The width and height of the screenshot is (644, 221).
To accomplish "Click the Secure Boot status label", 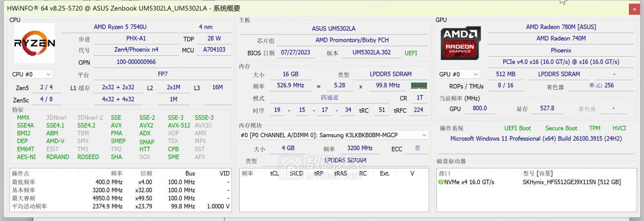I will coord(561,128).
